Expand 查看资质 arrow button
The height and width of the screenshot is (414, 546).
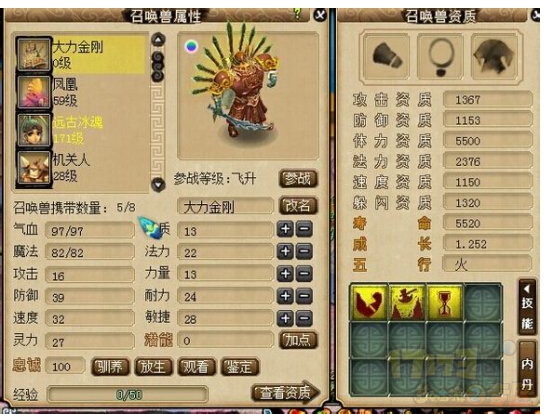click(286, 393)
